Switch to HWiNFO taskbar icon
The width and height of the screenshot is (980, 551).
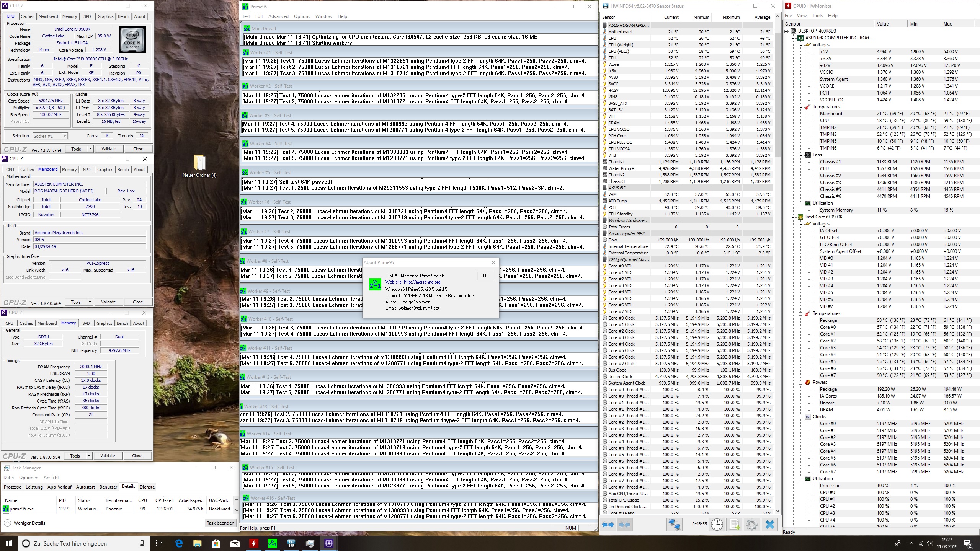pyautogui.click(x=291, y=543)
